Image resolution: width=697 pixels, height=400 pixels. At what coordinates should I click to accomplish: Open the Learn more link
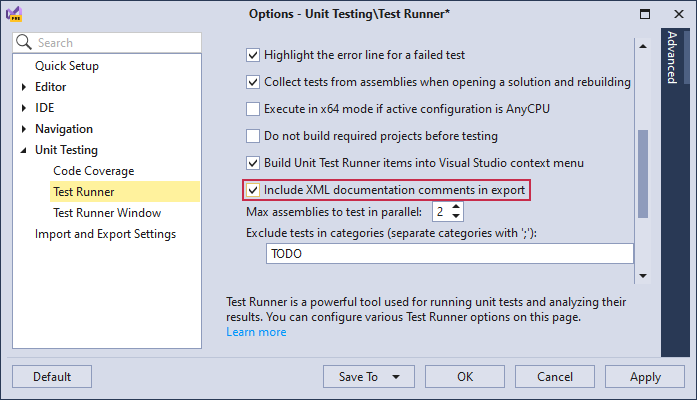pyautogui.click(x=256, y=332)
